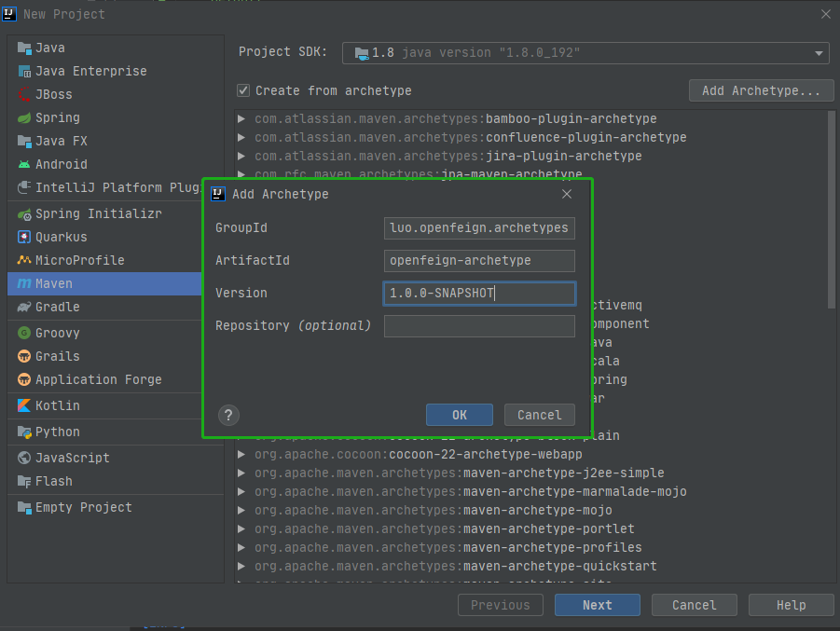Click Cancel in Add Archetype dialog

coord(540,415)
